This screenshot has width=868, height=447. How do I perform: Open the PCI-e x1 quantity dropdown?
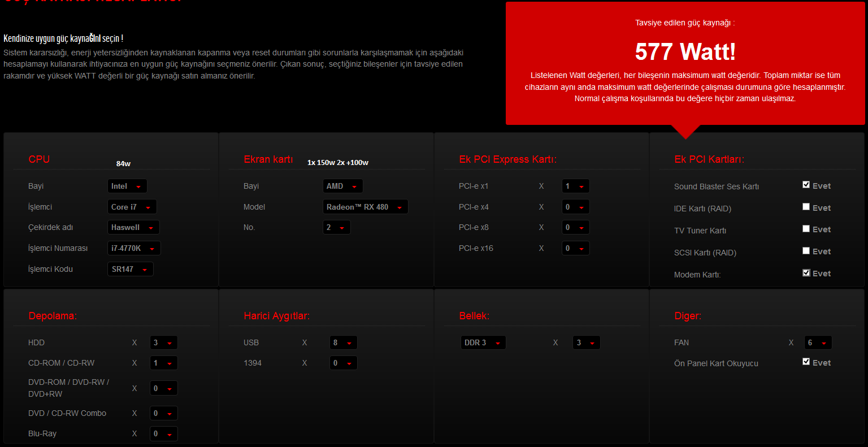tap(575, 186)
